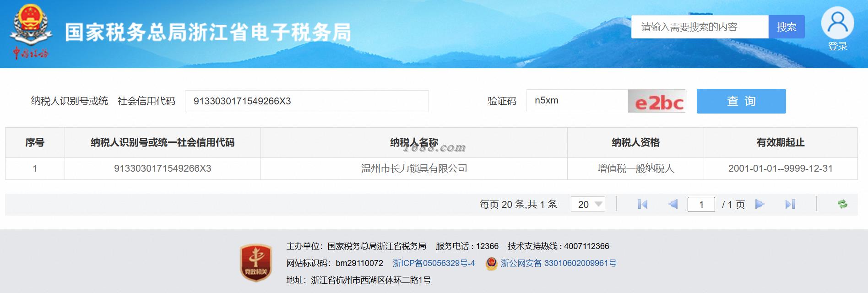The image size is (868, 293).
Task: Focus the site search input field
Action: point(700,27)
